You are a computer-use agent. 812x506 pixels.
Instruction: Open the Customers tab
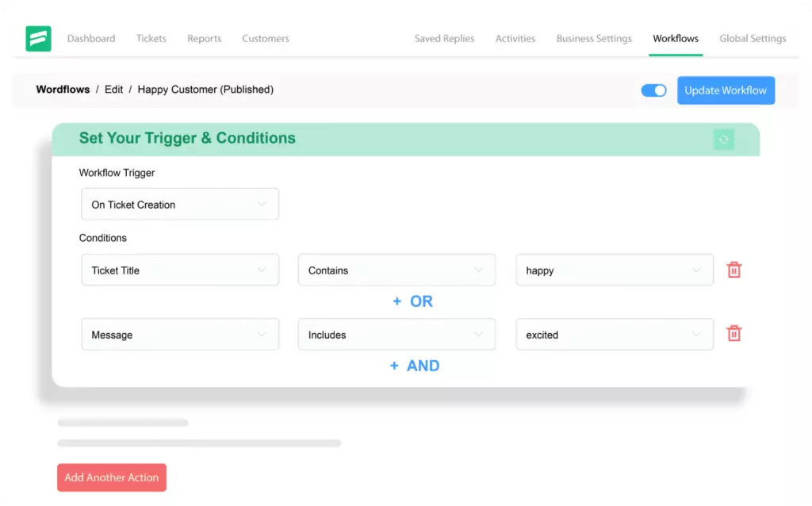pyautogui.click(x=266, y=38)
